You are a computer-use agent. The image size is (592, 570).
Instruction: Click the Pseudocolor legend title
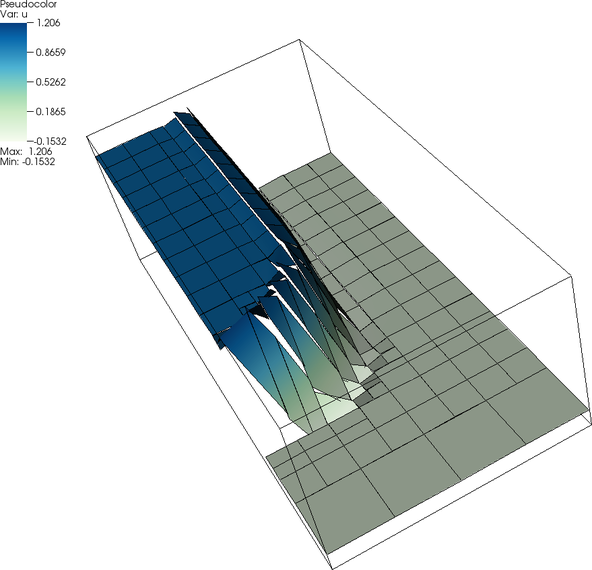[28, 5]
